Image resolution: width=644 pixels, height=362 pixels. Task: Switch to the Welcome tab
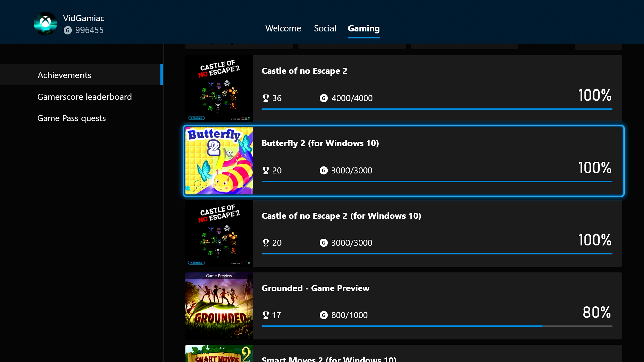[x=283, y=28]
